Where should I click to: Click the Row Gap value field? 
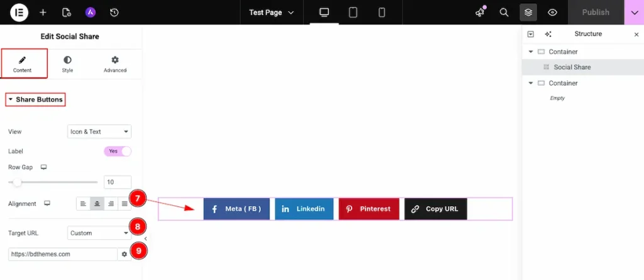click(x=118, y=182)
